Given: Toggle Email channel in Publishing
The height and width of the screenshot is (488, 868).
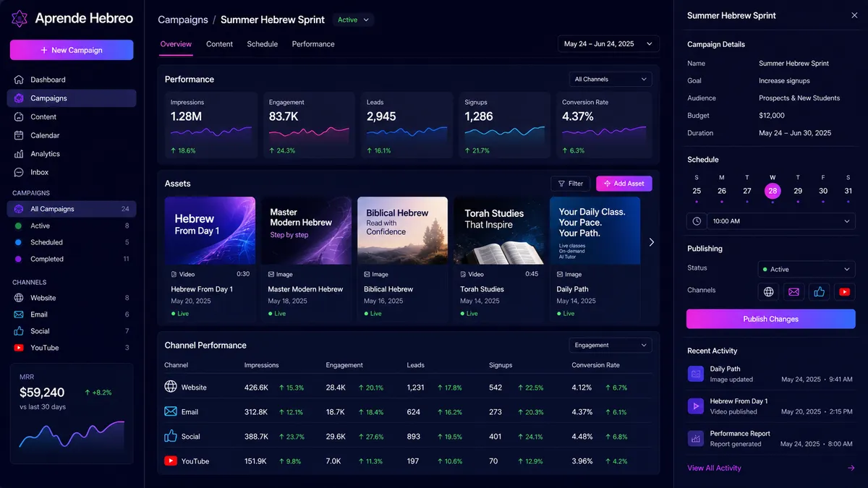Looking at the screenshot, I should (793, 291).
